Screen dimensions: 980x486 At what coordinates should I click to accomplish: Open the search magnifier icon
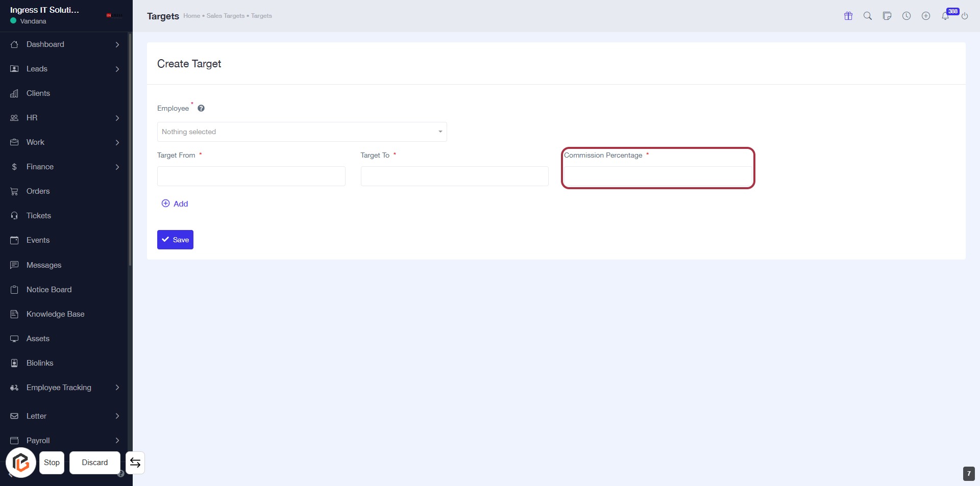click(x=868, y=16)
